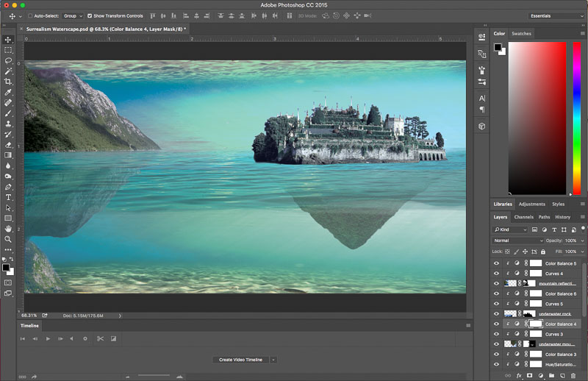Select the Crop tool
This screenshot has width=588, height=381.
click(8, 82)
